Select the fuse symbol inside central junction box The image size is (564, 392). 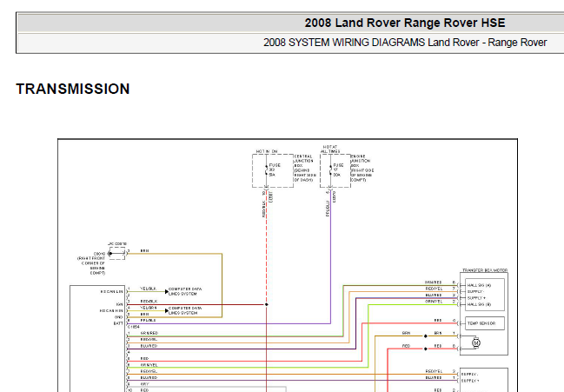pyautogui.click(x=267, y=170)
